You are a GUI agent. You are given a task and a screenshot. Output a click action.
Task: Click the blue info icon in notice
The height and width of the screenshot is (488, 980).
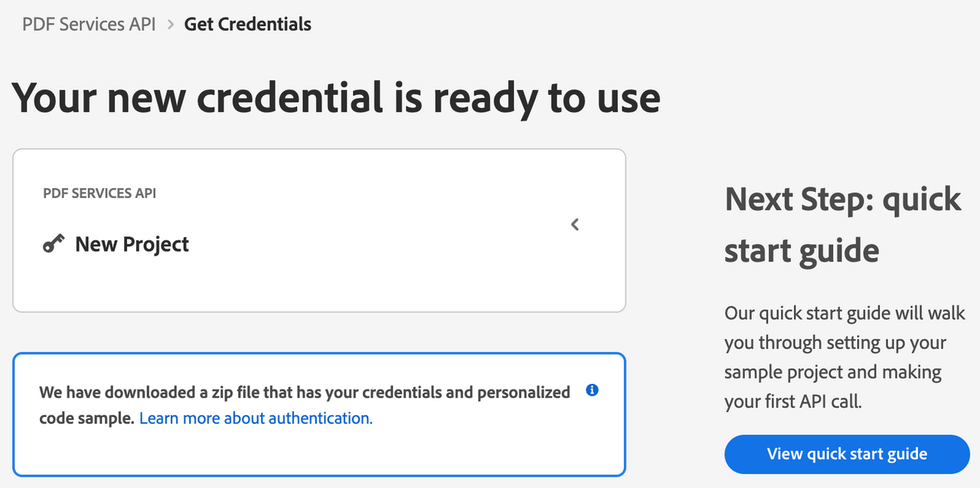coord(592,390)
